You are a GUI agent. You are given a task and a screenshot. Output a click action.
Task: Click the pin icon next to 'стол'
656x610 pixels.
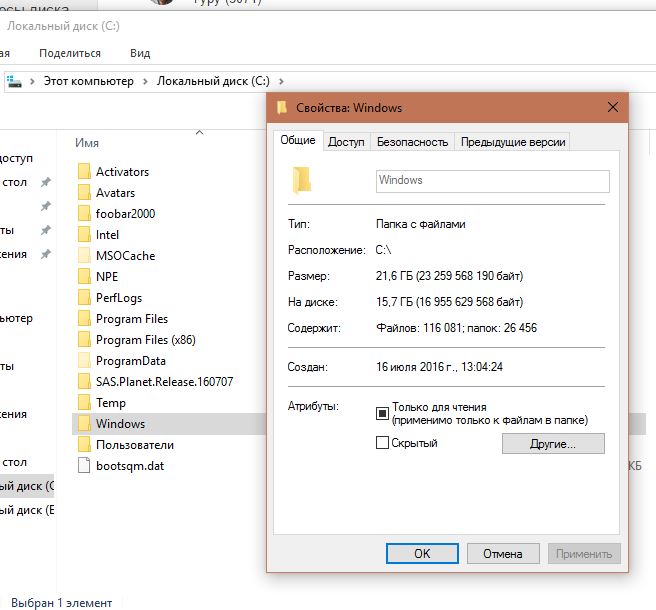(46, 182)
